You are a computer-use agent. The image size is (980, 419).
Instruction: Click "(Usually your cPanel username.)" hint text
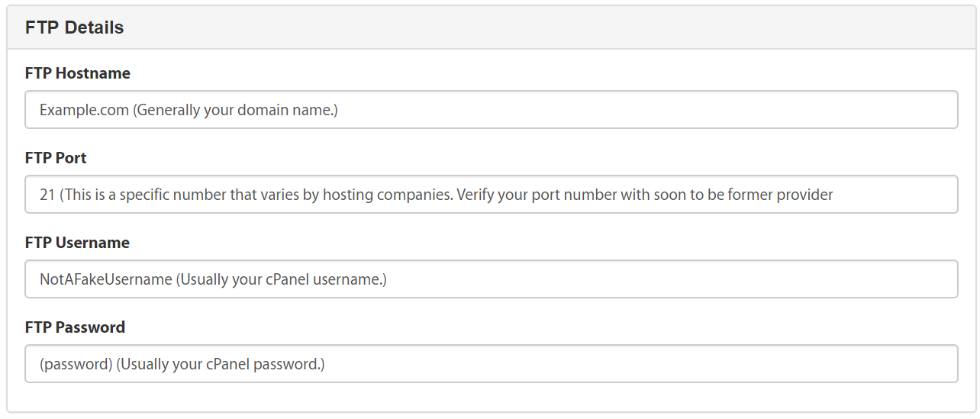pos(282,279)
